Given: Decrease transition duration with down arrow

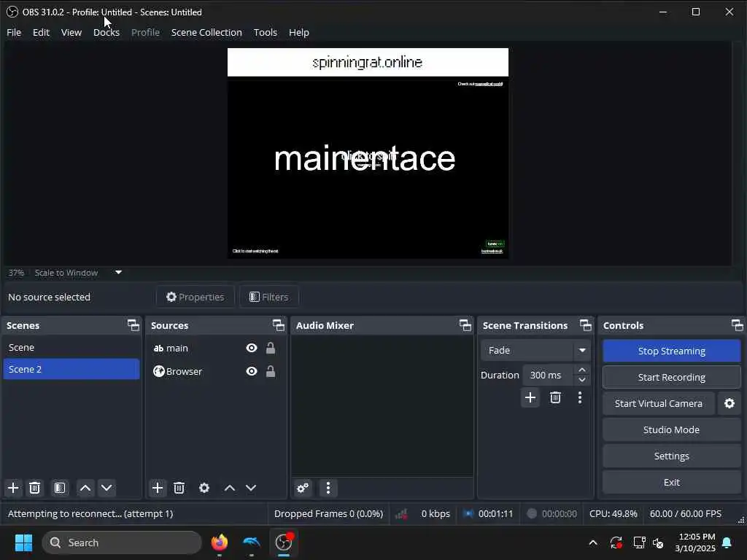Looking at the screenshot, I should coord(582,380).
